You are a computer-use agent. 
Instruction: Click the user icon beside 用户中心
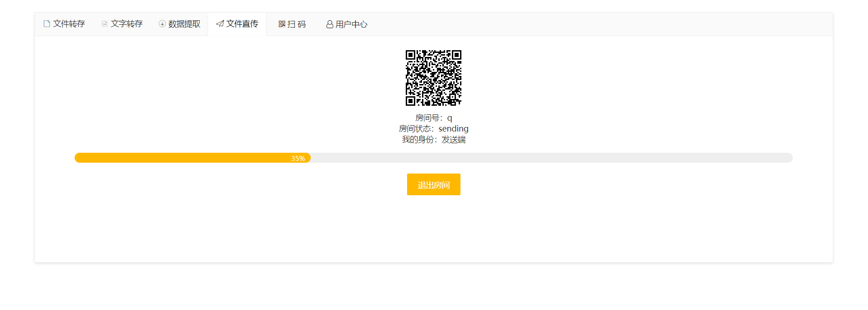coord(330,24)
